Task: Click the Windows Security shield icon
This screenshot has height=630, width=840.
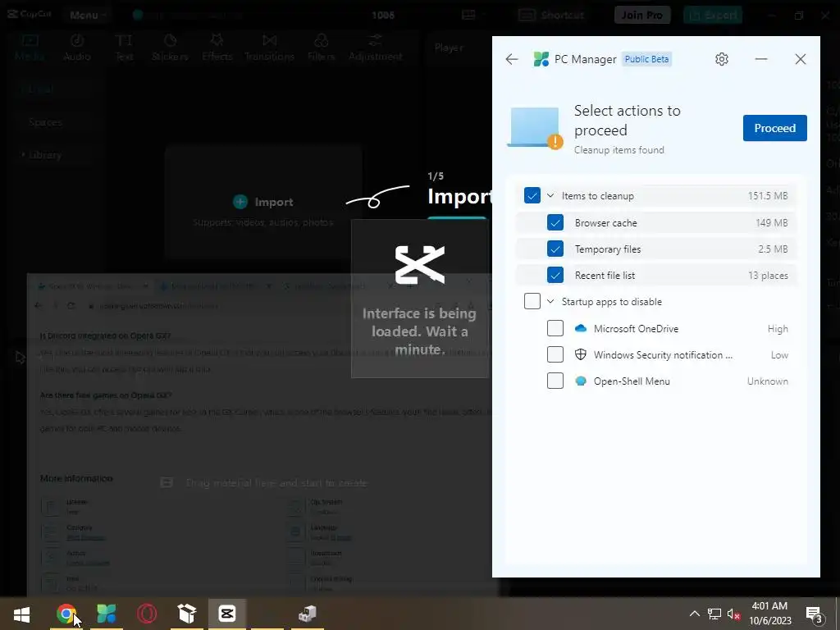Action: coord(580,354)
